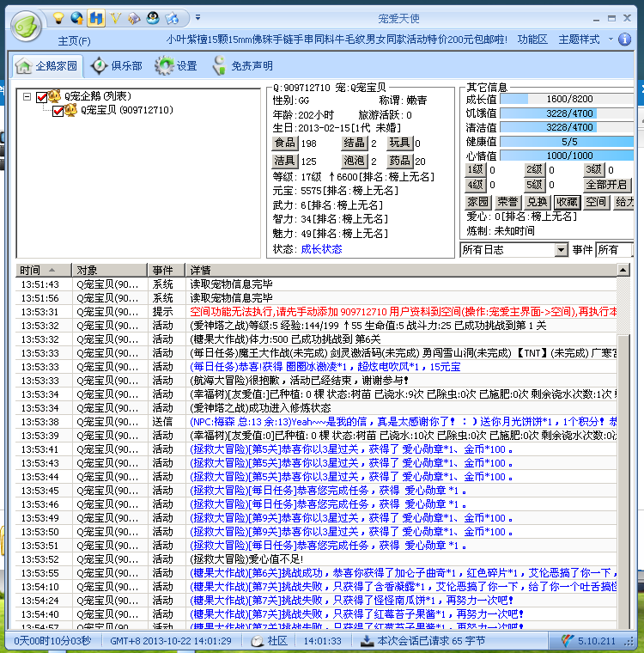Click the GMT+8 date time status entry
644x653 pixels.
click(171, 641)
